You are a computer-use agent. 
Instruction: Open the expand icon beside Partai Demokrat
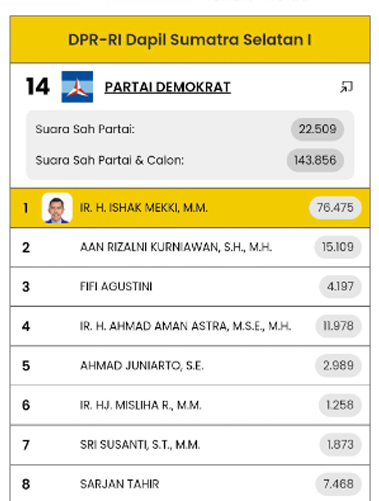(x=346, y=87)
